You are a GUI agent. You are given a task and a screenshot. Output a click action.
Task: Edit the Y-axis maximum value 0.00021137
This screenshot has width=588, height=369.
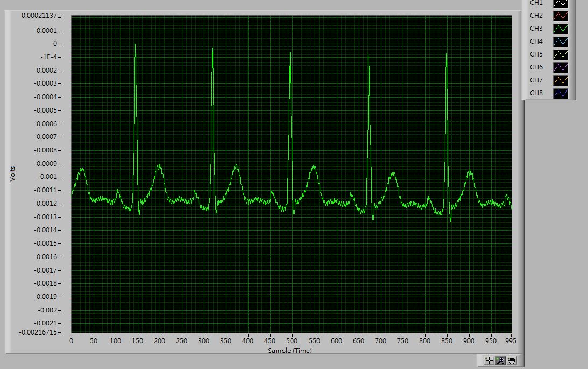click(x=39, y=16)
